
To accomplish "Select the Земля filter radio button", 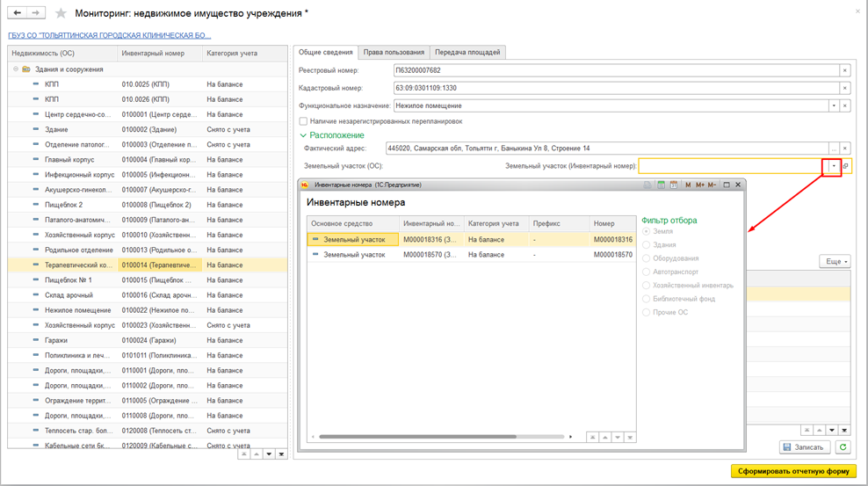I will pos(646,231).
